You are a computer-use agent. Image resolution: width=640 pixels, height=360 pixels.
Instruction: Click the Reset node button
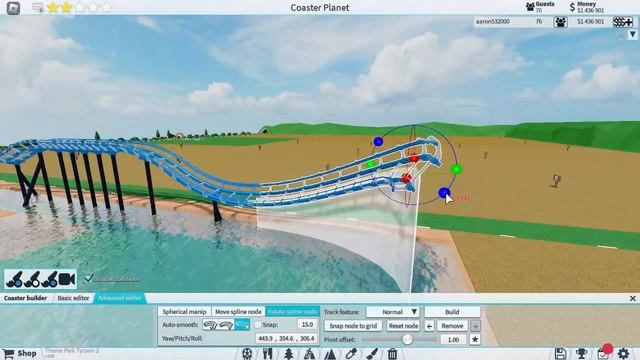point(403,326)
